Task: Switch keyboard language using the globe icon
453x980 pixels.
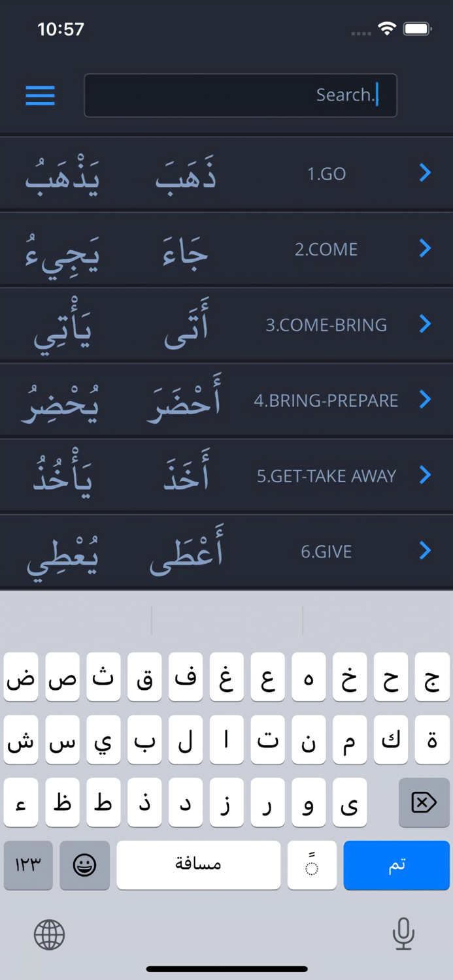Action: coord(49,934)
